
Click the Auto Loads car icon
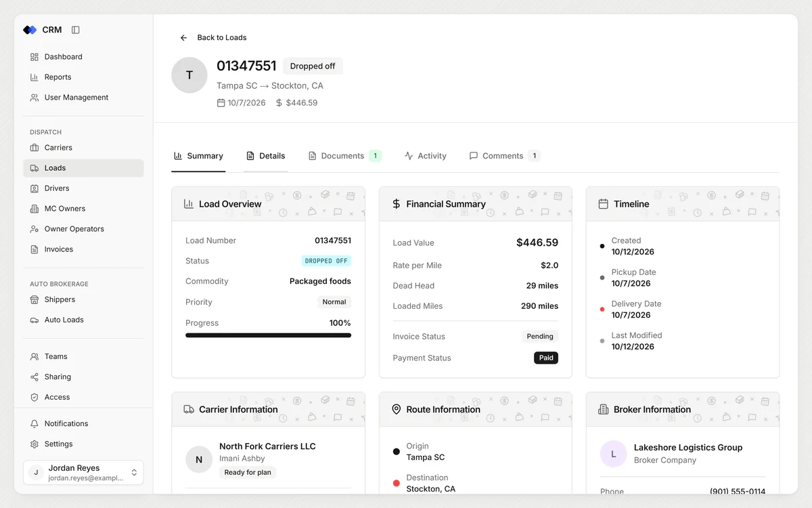point(35,320)
